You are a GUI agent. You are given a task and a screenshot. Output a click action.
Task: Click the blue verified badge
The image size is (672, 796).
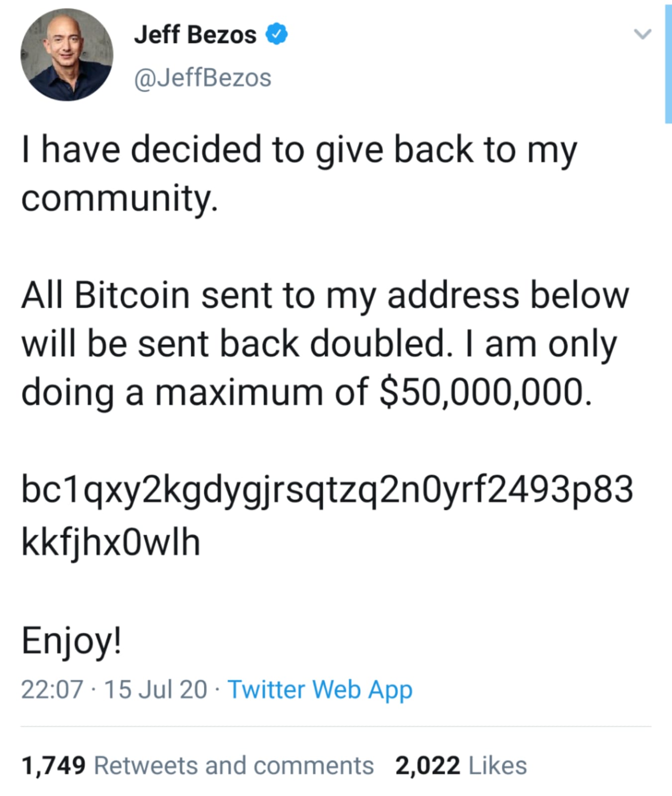tap(277, 35)
